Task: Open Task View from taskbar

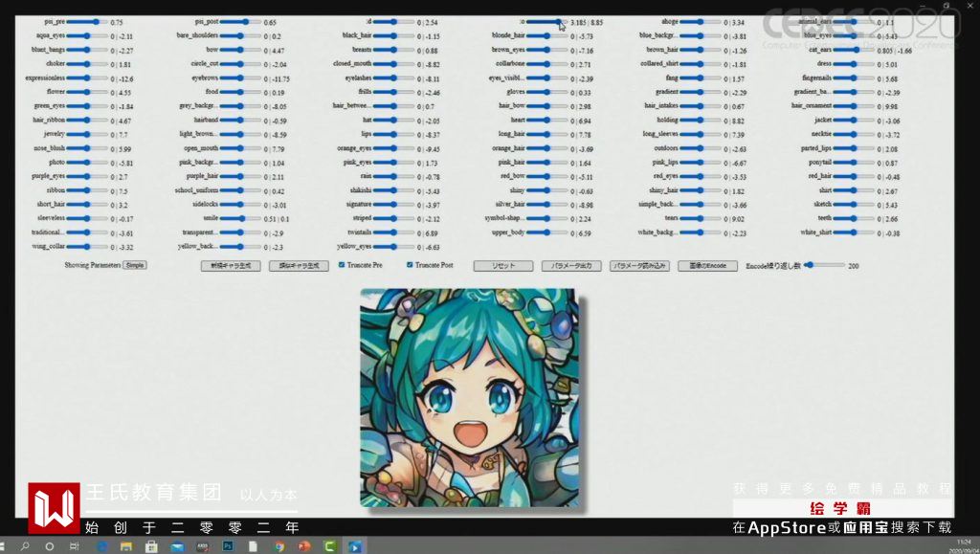Action: (75, 546)
